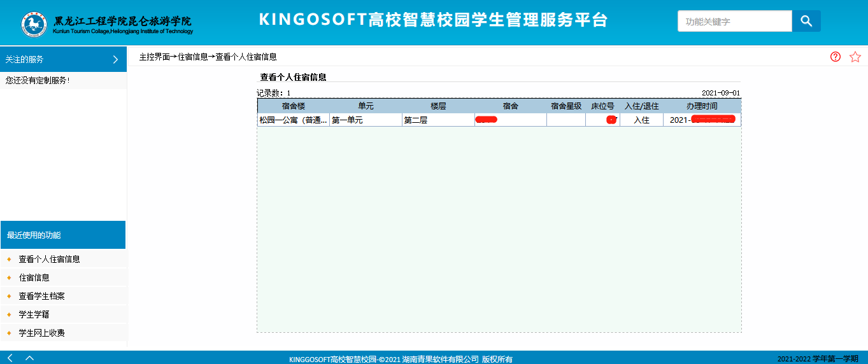Open 学生网上收费 from recent functions
Screen dimensions: 868x364
tap(41, 333)
